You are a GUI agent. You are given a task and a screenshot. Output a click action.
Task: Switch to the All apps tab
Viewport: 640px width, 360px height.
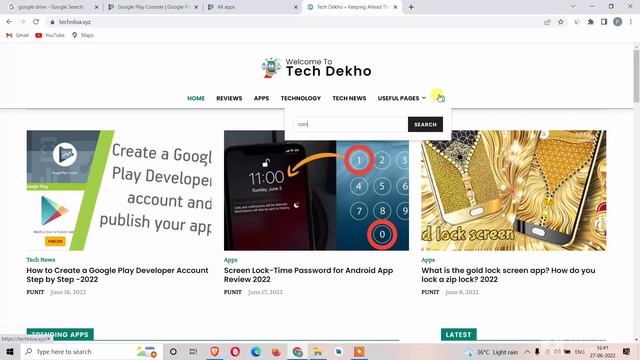227,7
